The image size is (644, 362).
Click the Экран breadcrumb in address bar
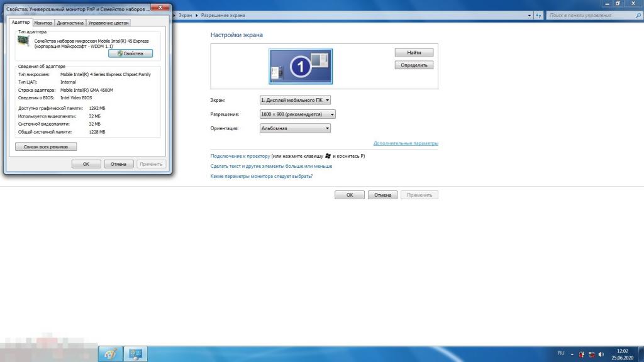[186, 15]
